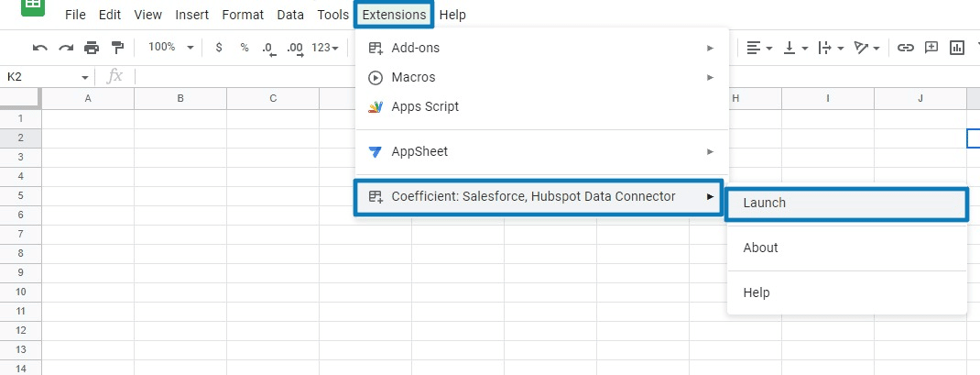Select Coefficient: Salesforce, Hubspot Data Connector
The height and width of the screenshot is (375, 980).
[539, 197]
